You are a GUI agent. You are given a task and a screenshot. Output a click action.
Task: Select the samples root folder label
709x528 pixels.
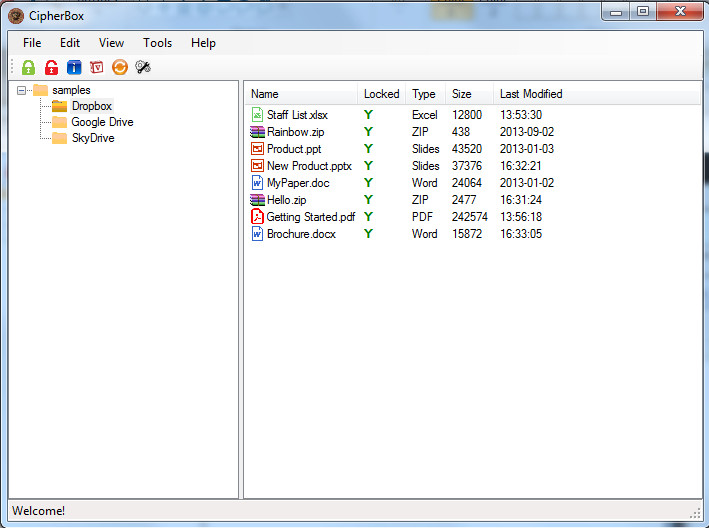[x=71, y=90]
